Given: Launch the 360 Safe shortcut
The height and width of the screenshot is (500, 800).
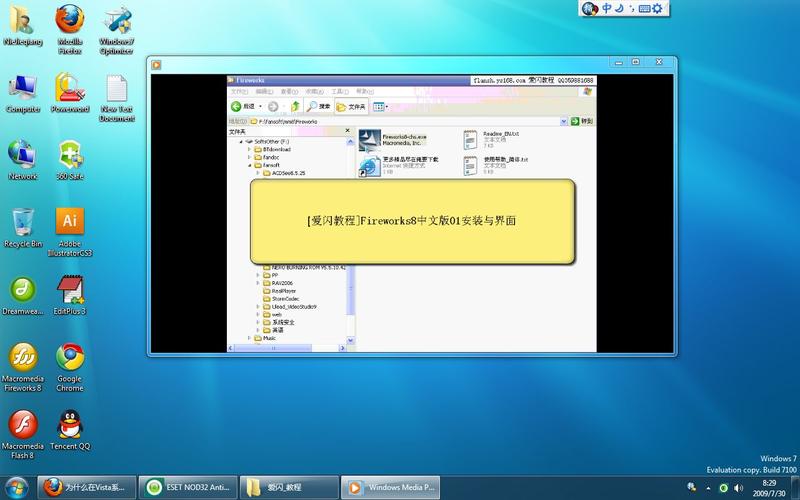Looking at the screenshot, I should 70,160.
